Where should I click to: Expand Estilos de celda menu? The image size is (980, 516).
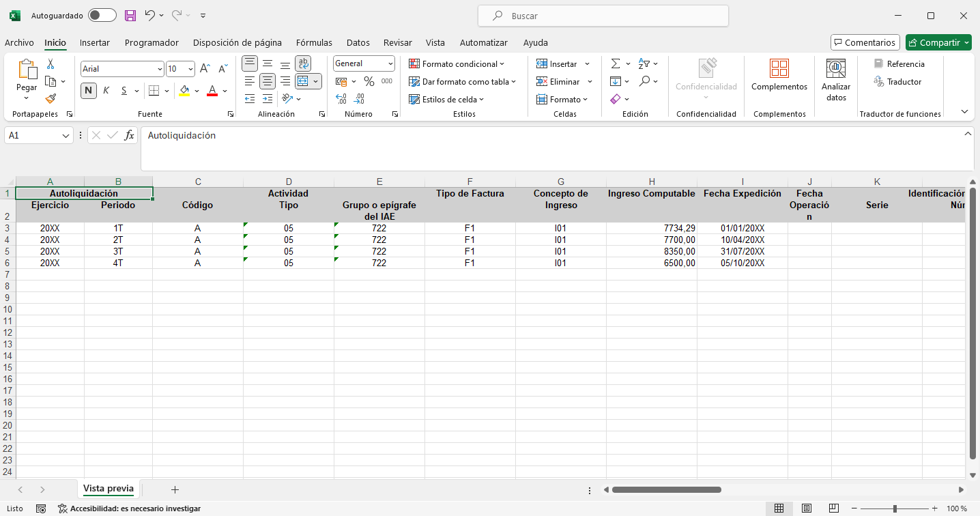coord(446,99)
